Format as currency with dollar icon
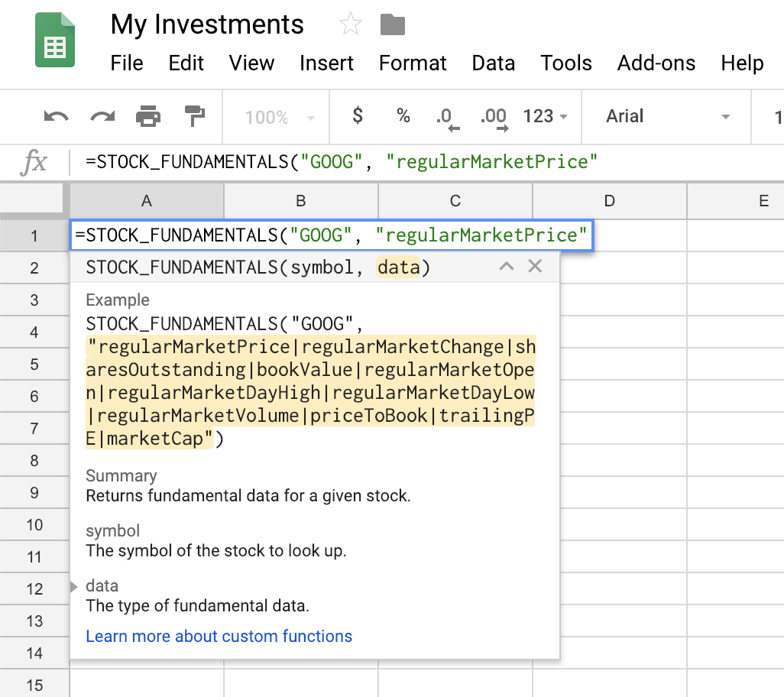 coord(358,116)
